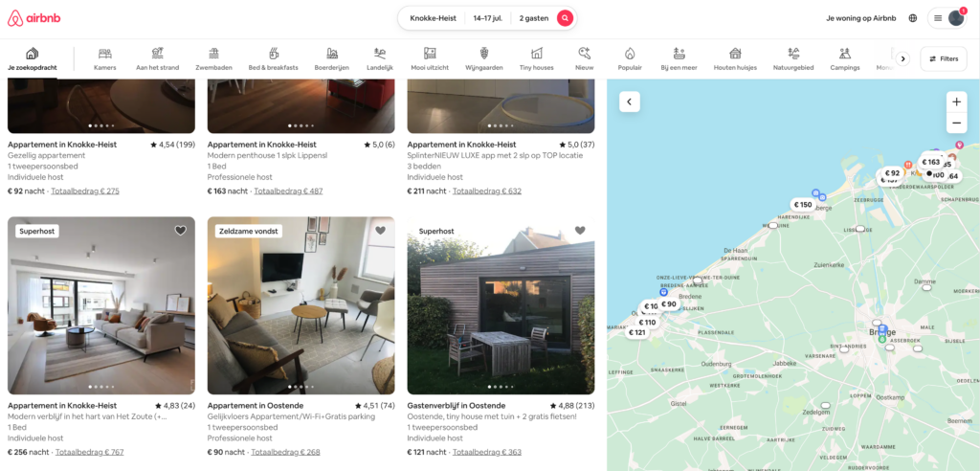Choose the Aan het strand category
This screenshot has width=980, height=471.
158,58
